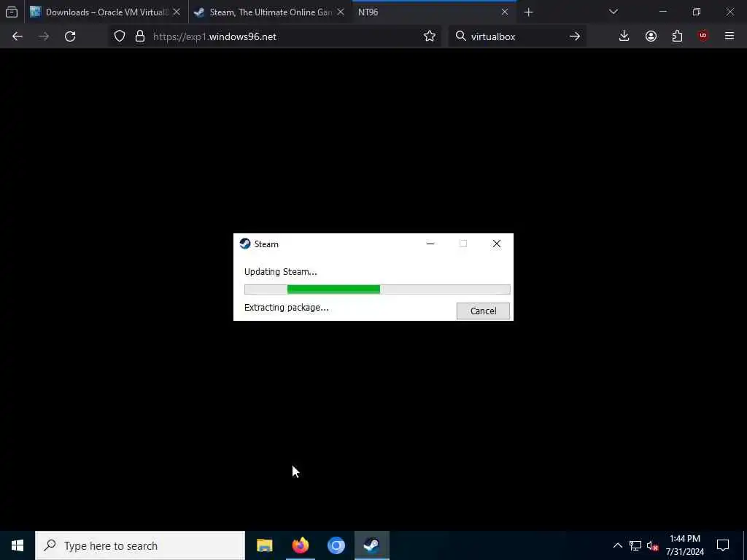Viewport: 747px width, 560px height.
Task: Open the list all tabs dropdown
Action: (x=613, y=12)
